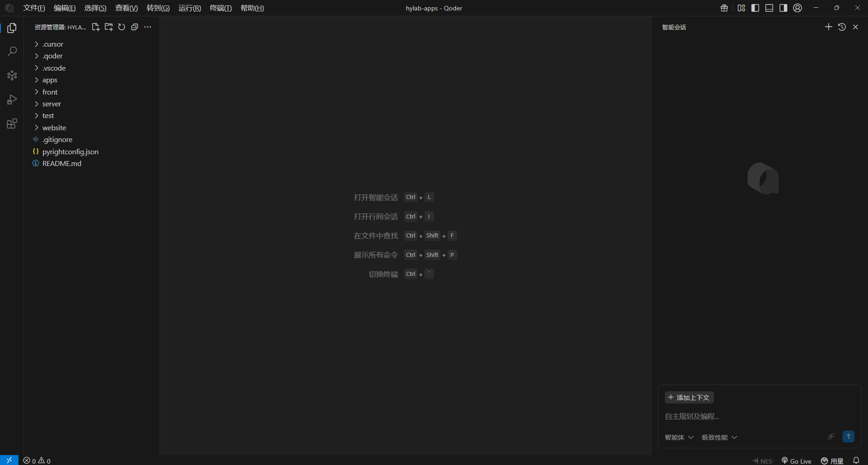The image size is (868, 465).
Task: Open the Search view in the activity bar
Action: (12, 51)
